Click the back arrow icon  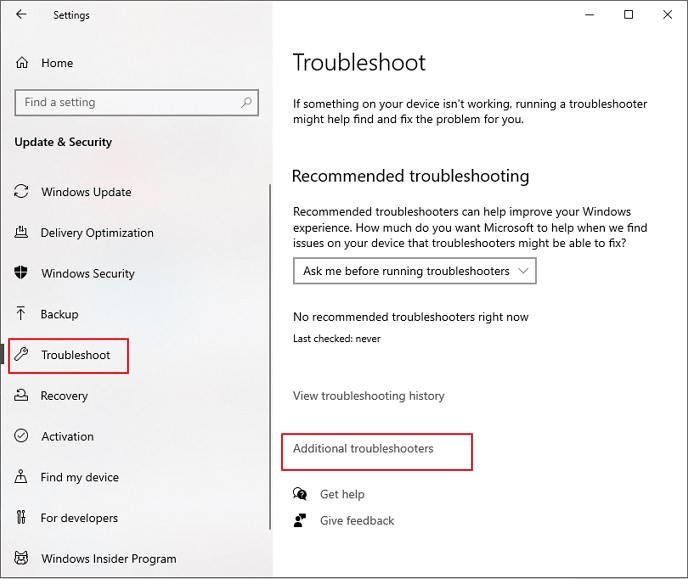click(21, 15)
